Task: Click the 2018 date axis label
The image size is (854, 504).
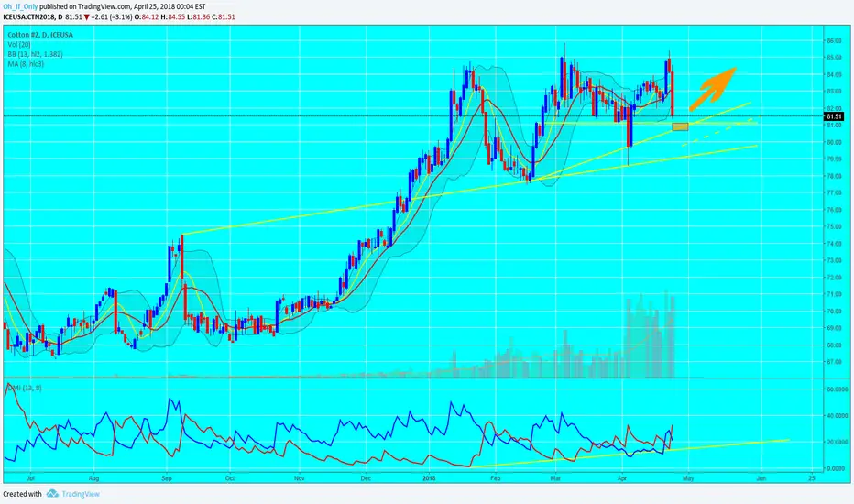Action: 429,478
